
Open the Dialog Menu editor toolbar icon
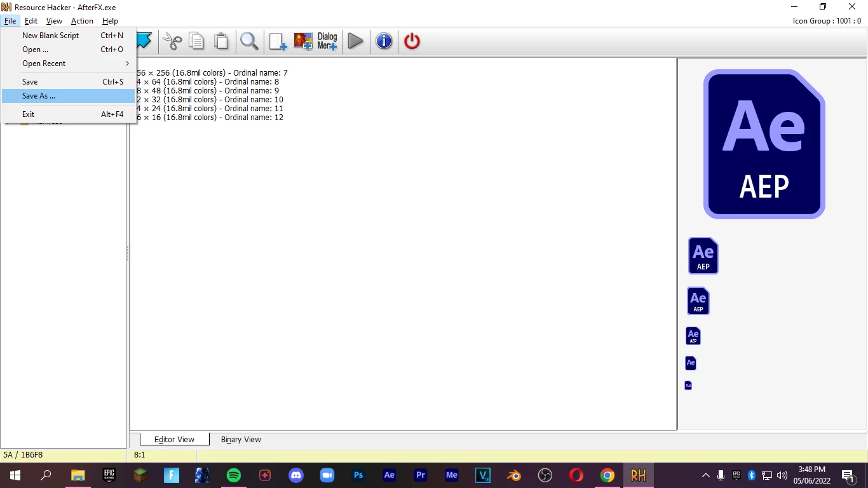pyautogui.click(x=327, y=41)
